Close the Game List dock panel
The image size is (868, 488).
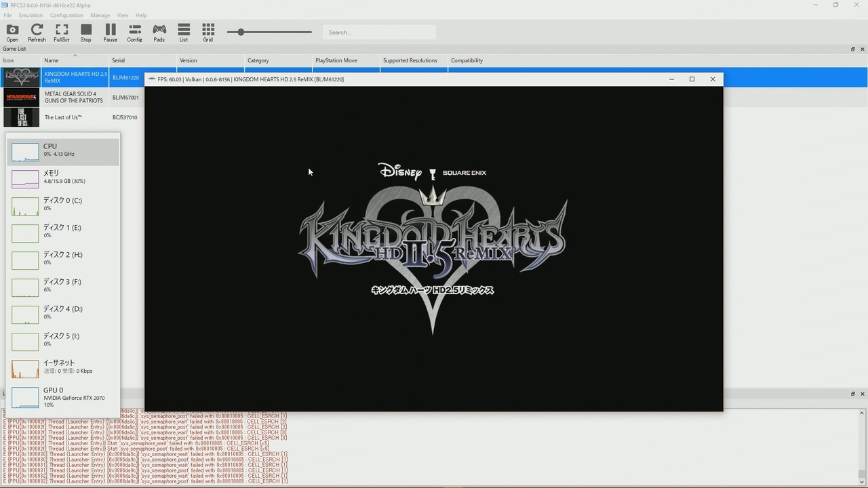863,49
